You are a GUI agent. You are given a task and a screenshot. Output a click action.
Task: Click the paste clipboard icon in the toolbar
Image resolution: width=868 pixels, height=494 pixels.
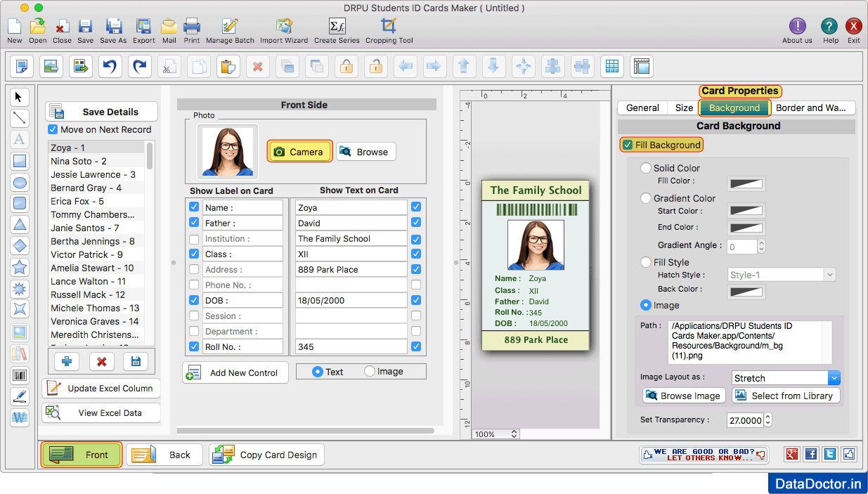pos(228,67)
